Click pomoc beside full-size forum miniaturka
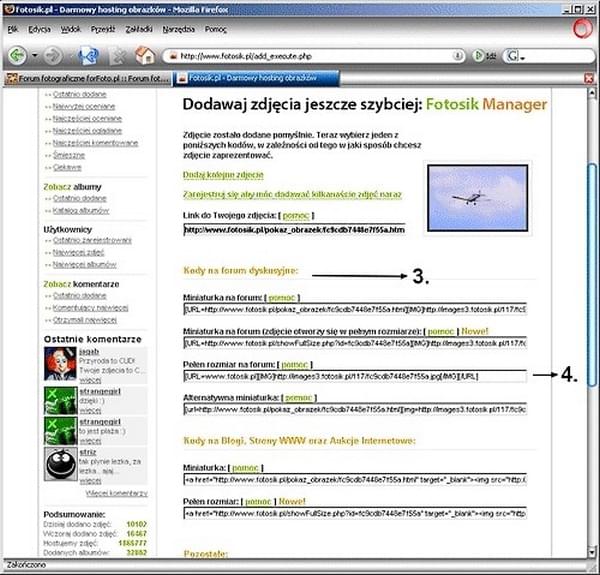Viewport: 600px width, 575px height. point(440,331)
